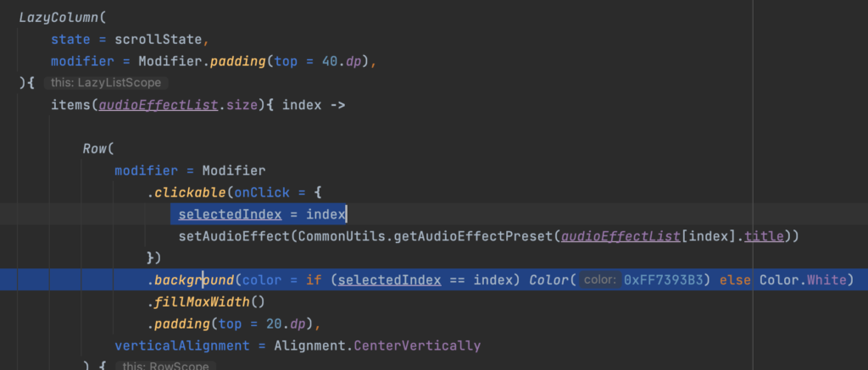Click the Row composable name
The height and width of the screenshot is (370, 868).
94,149
